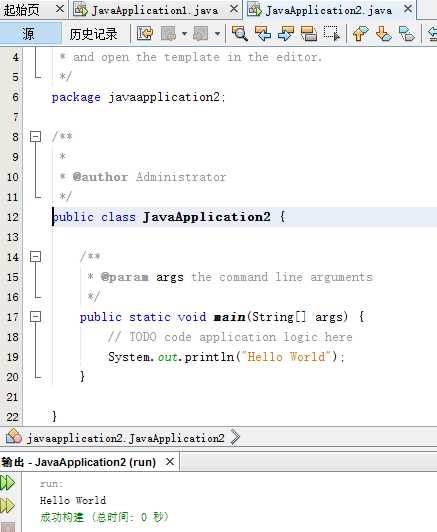Screen dimensions: 437x532
Task: Collapse the comment fold at line 14
Action: (35, 256)
